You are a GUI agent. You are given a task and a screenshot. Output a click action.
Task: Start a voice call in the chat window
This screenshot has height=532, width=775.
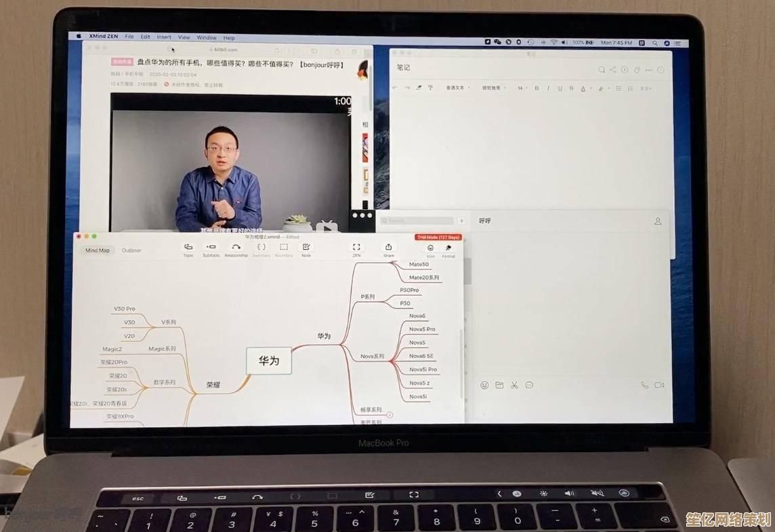[644, 385]
